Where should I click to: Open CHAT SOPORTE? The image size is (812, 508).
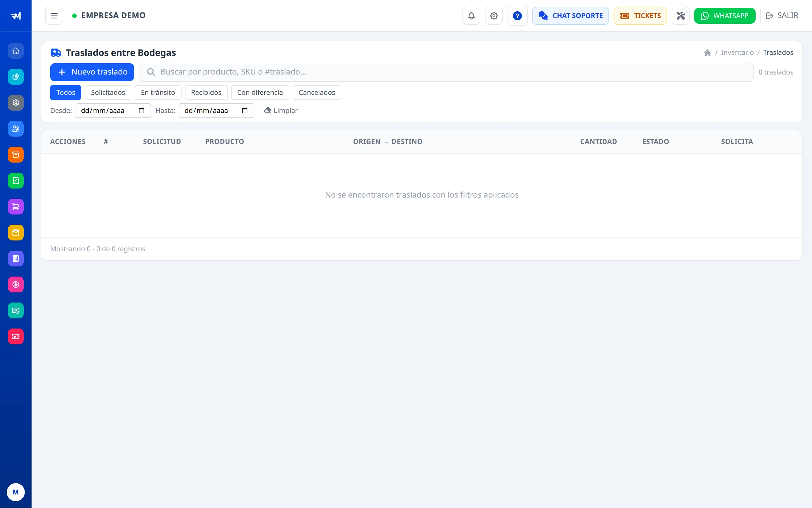click(570, 16)
